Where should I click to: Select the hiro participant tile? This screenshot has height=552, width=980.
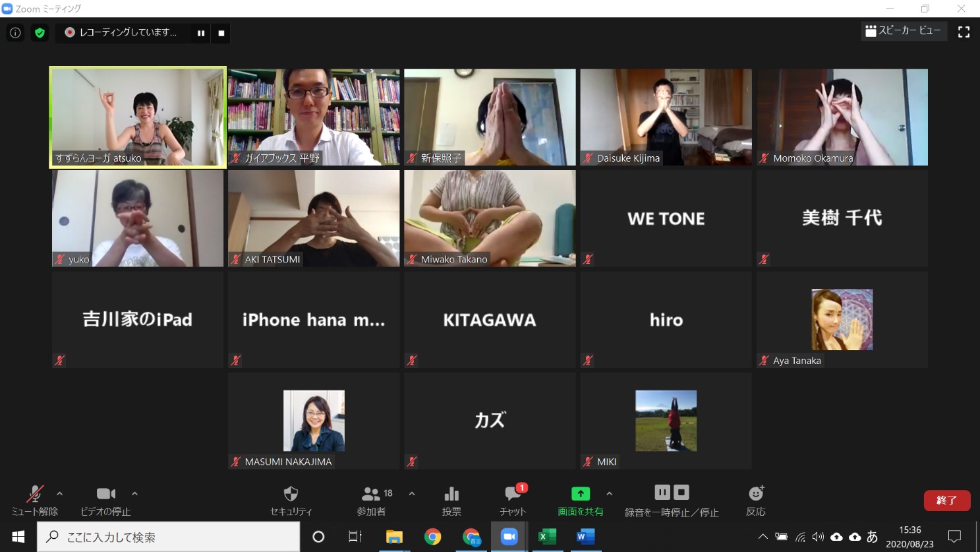(666, 320)
